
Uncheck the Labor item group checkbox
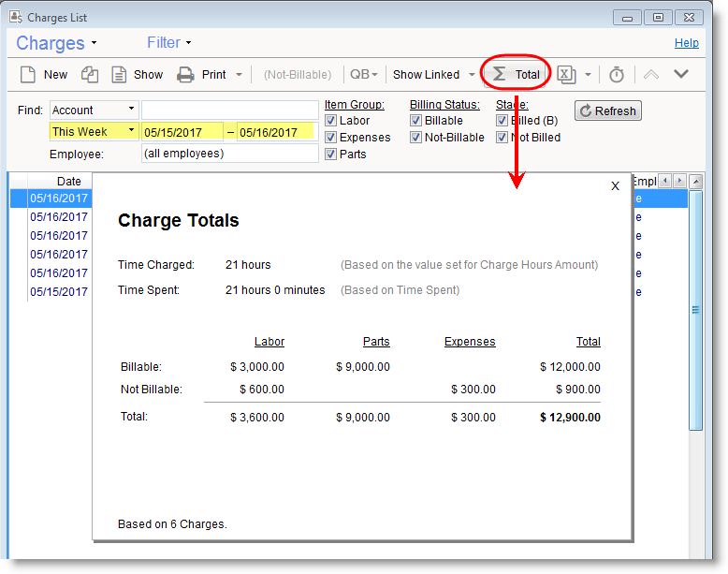tap(330, 121)
